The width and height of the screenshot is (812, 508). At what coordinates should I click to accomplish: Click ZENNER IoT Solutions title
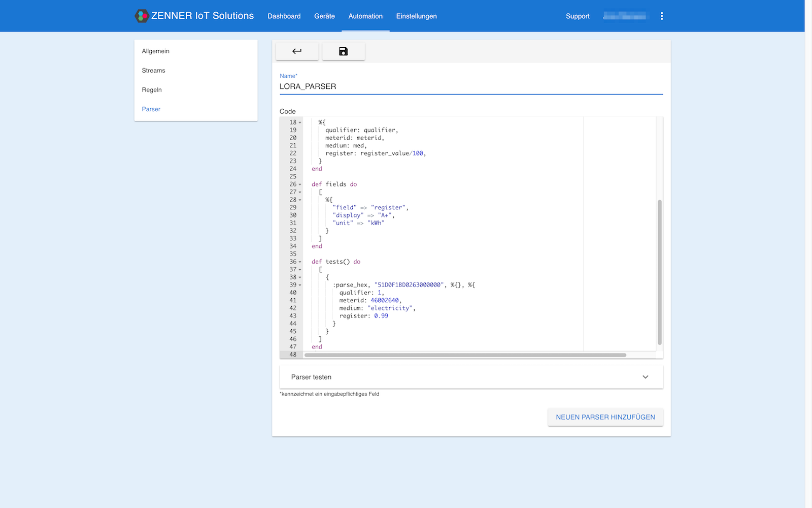click(202, 16)
